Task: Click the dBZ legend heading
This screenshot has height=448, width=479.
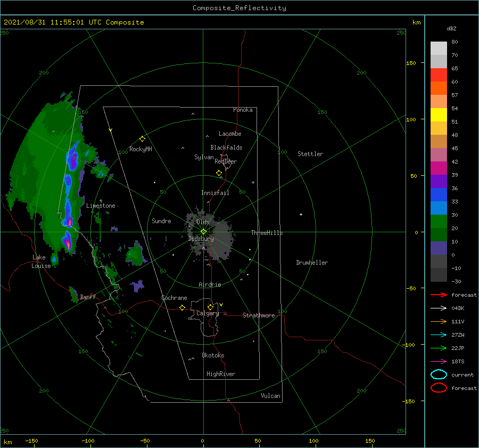Action: point(451,28)
